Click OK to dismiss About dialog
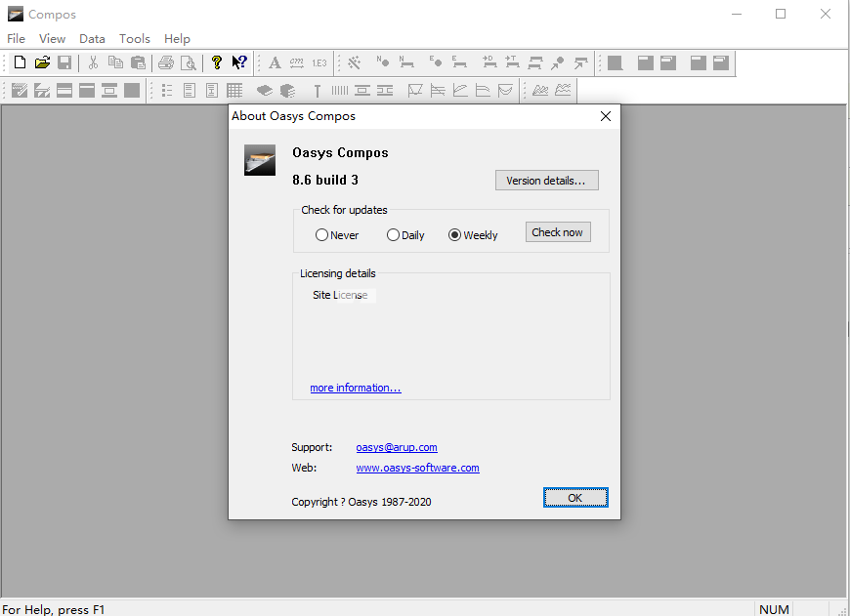This screenshot has height=616, width=850. (x=575, y=498)
